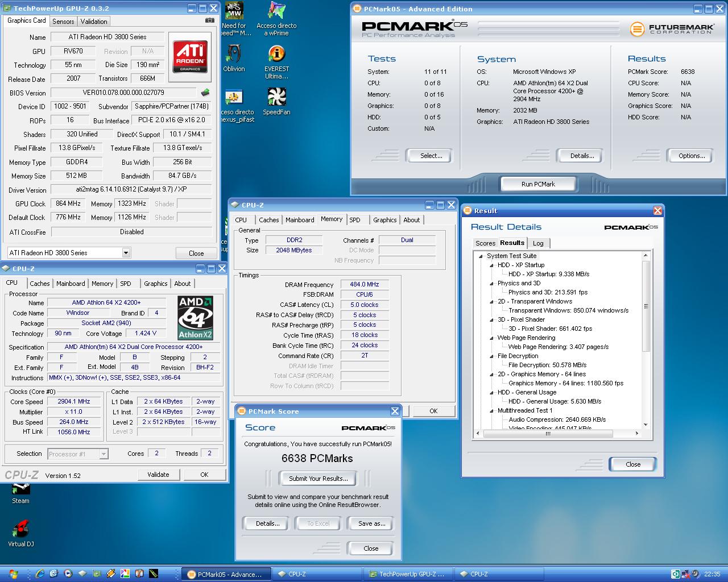The image size is (728, 582).
Task: Click the Result tree horizontal scrollbar thumb
Action: pyautogui.click(x=548, y=433)
